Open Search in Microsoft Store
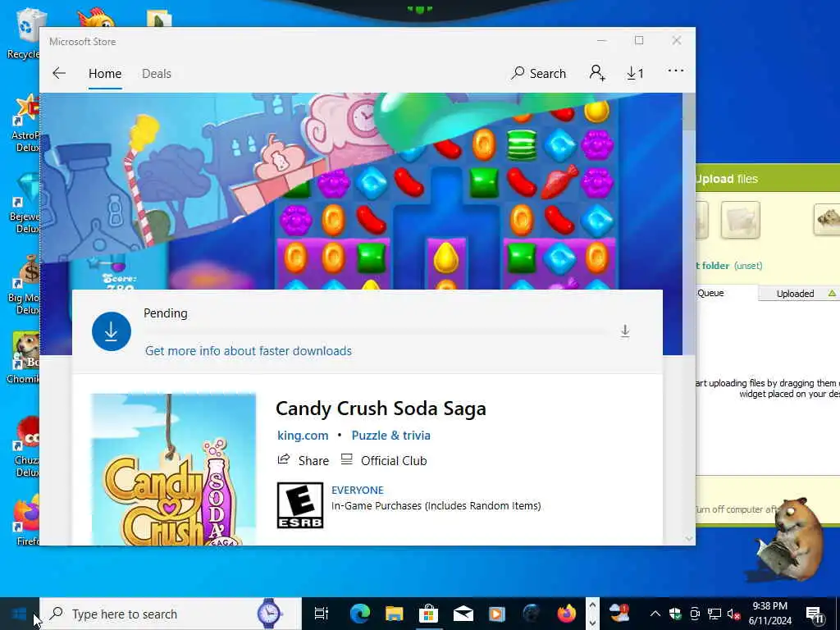The width and height of the screenshot is (840, 630). click(538, 73)
